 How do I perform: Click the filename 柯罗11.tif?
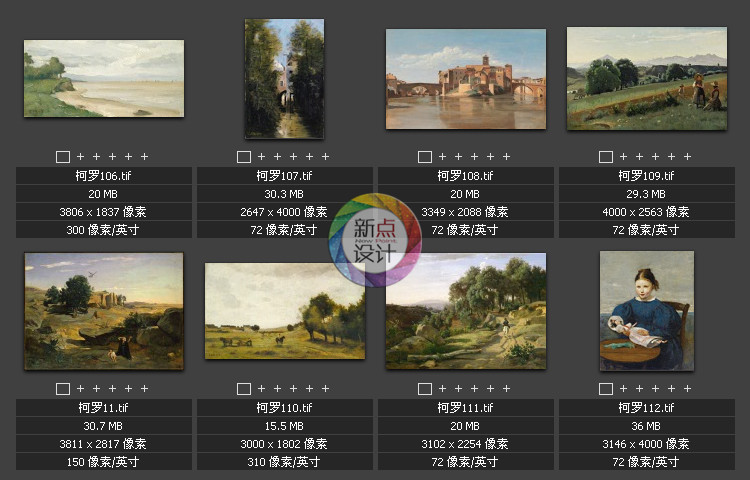103,408
